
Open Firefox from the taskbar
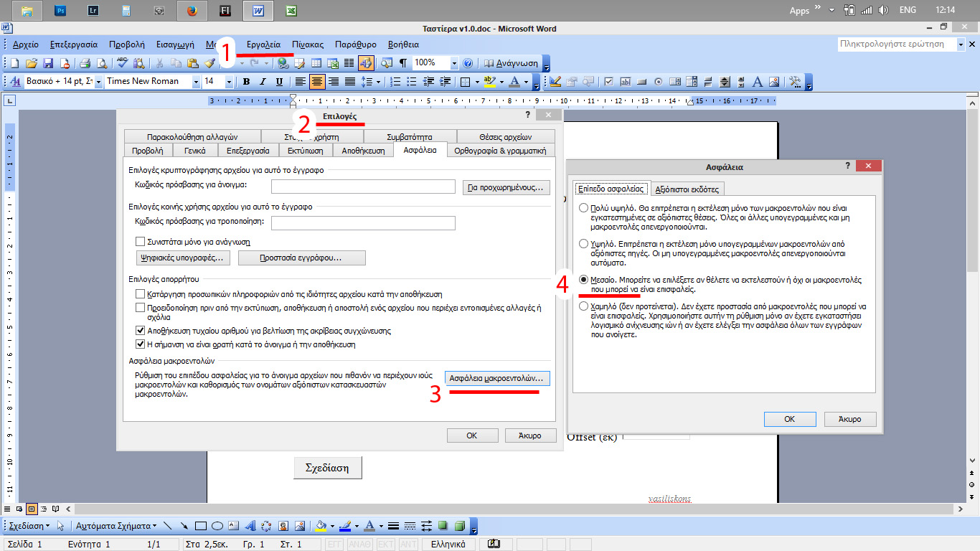pyautogui.click(x=192, y=11)
